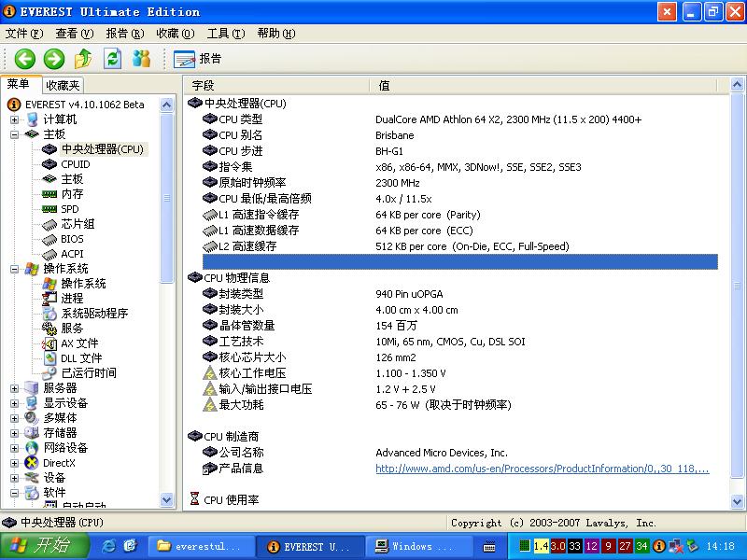Click the Refresh toolbar icon
The width and height of the screenshot is (747, 560).
coord(113,59)
